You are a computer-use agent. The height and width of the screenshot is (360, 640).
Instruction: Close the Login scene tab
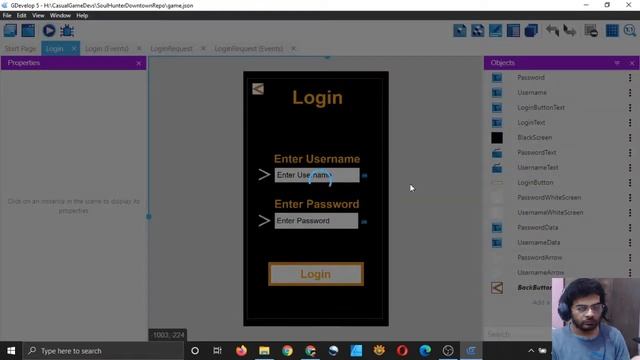pos(74,49)
